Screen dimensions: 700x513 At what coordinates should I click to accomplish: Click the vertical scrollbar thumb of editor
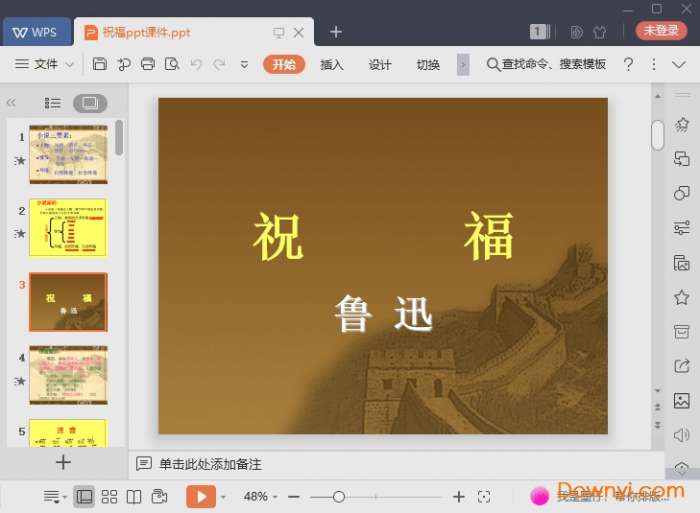(658, 135)
